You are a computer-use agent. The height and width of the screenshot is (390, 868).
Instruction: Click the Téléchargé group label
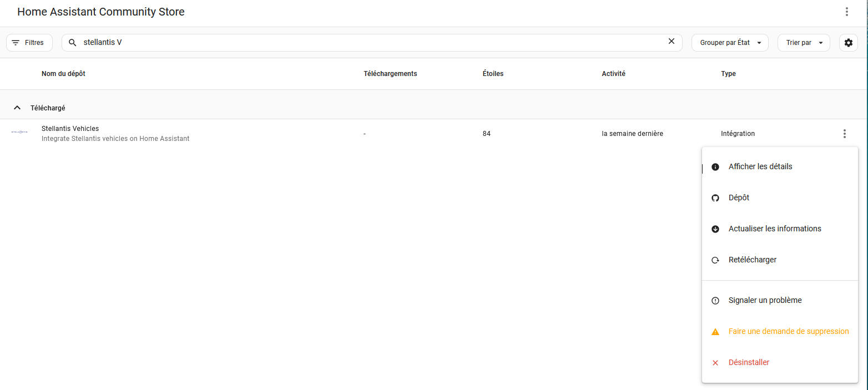[x=48, y=108]
